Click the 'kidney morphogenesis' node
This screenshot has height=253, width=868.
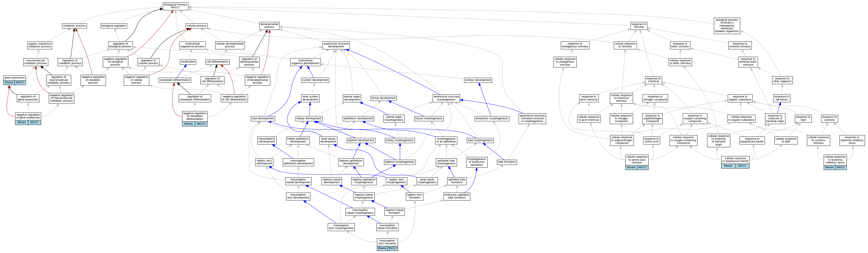[x=400, y=141]
